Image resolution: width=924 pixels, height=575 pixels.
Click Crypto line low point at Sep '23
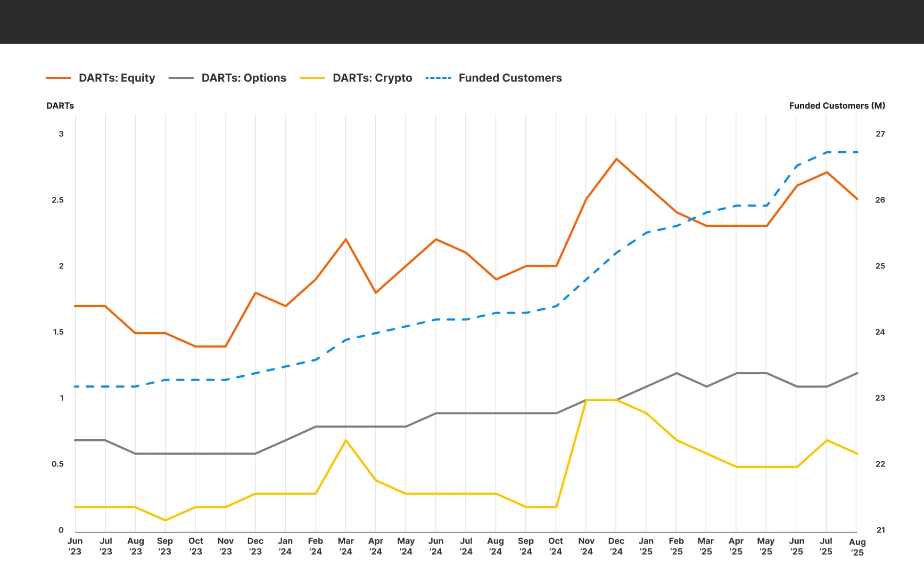click(165, 520)
